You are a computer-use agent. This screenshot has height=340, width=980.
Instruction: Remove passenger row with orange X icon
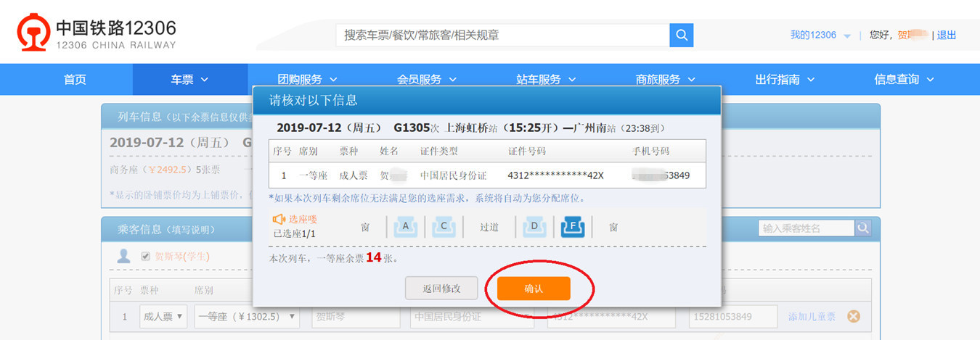click(854, 317)
